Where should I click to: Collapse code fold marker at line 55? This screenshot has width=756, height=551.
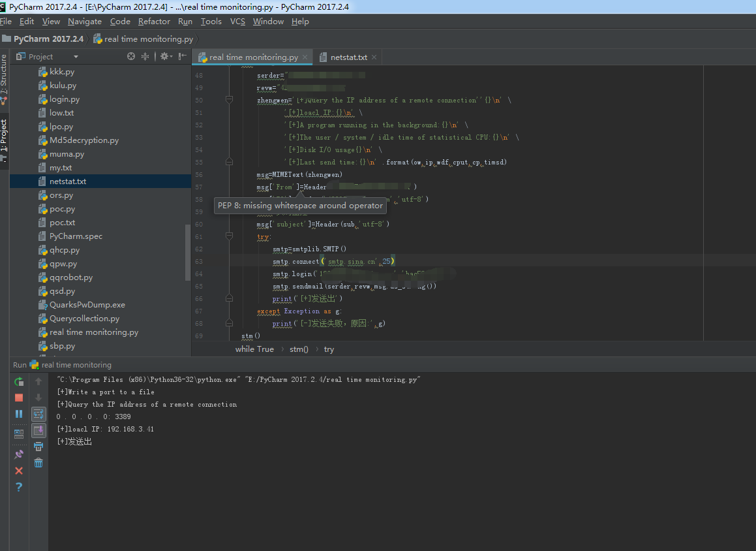tap(229, 162)
